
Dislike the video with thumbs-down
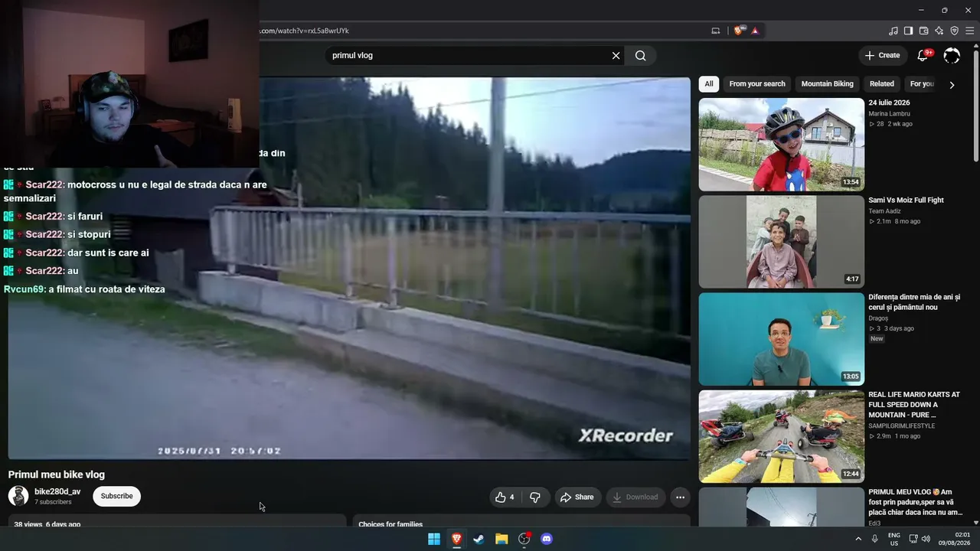tap(535, 497)
